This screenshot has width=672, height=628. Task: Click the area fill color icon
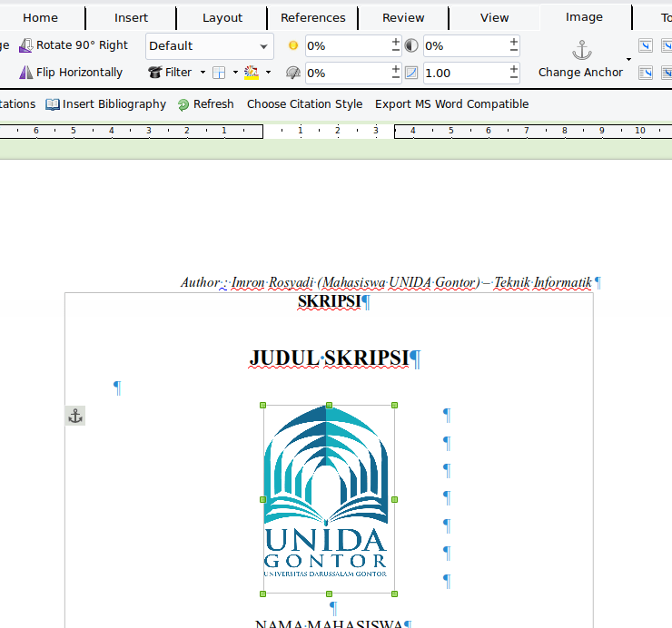(252, 73)
